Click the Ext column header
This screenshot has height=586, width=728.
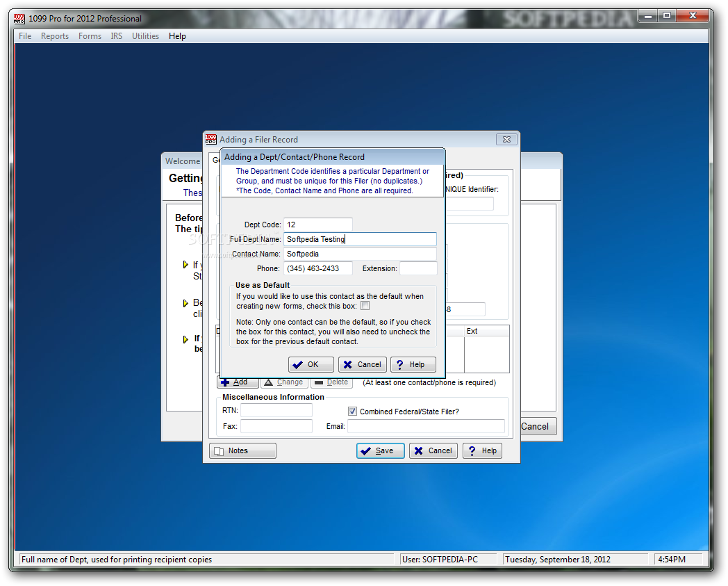click(486, 331)
